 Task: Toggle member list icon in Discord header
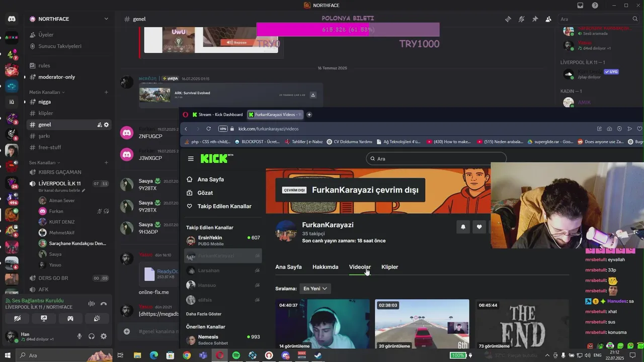point(548,19)
